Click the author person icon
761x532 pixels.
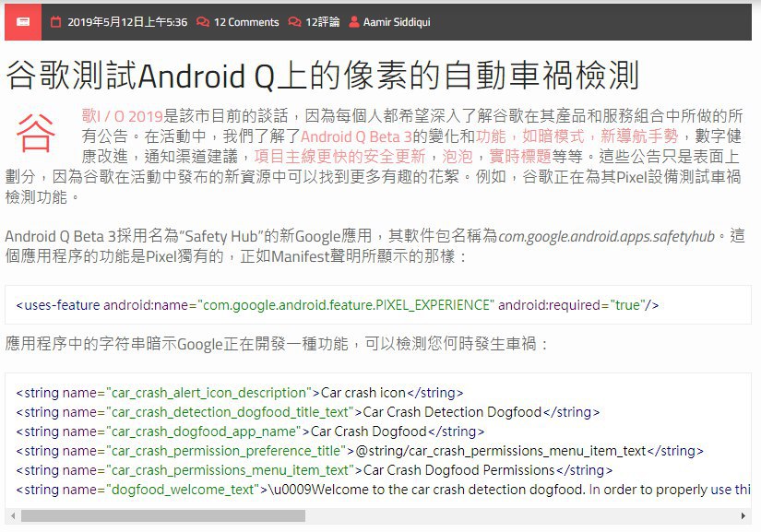(354, 22)
